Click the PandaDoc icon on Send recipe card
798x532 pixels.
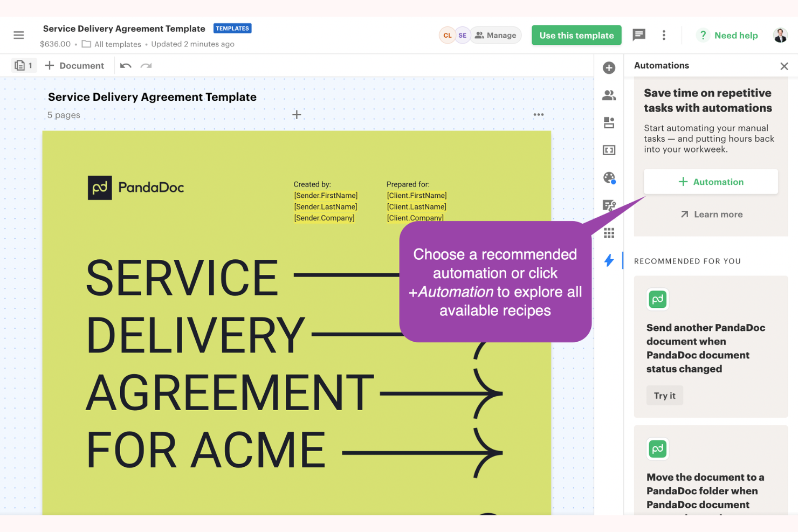657,299
